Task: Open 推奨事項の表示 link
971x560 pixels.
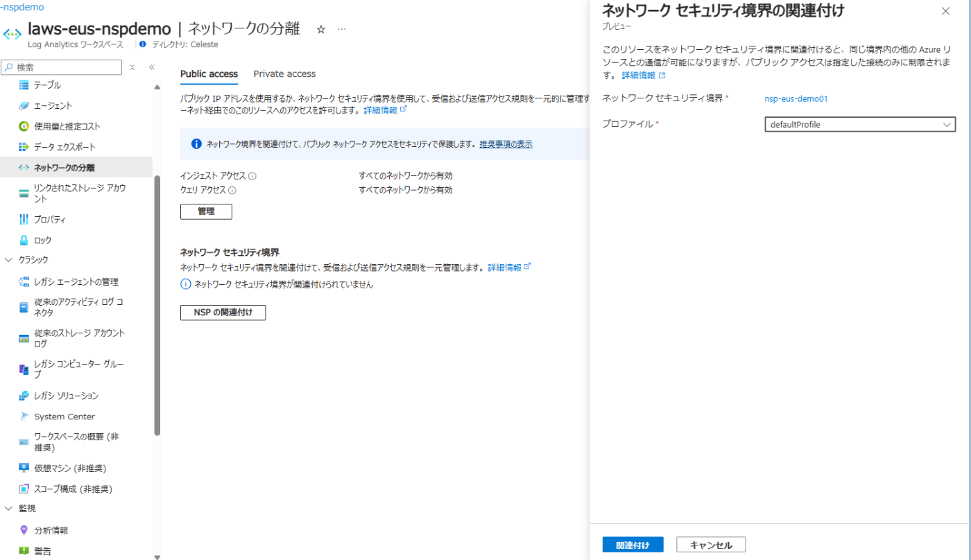Action: [506, 144]
